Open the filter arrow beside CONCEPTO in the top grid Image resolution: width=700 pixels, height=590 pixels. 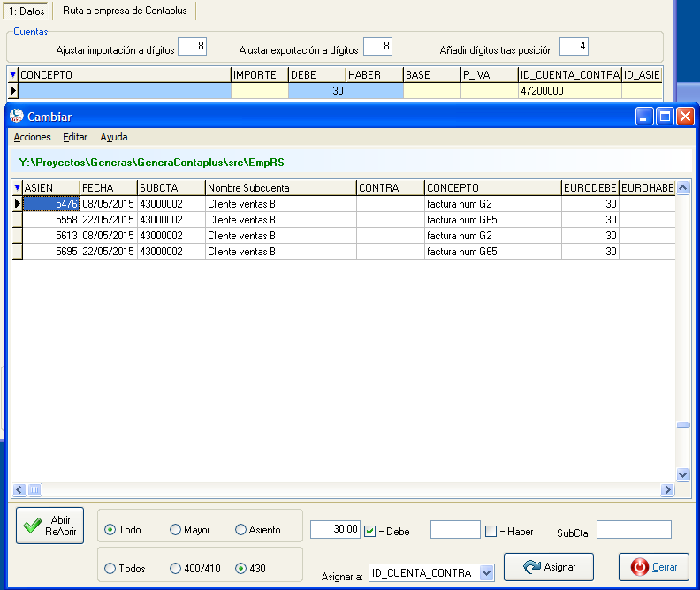click(13, 74)
